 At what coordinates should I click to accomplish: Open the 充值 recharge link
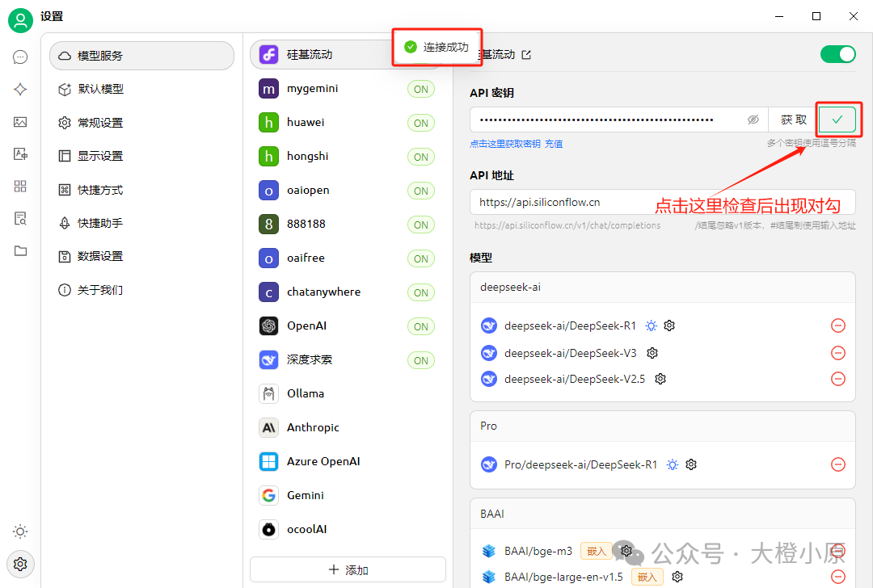tap(554, 144)
